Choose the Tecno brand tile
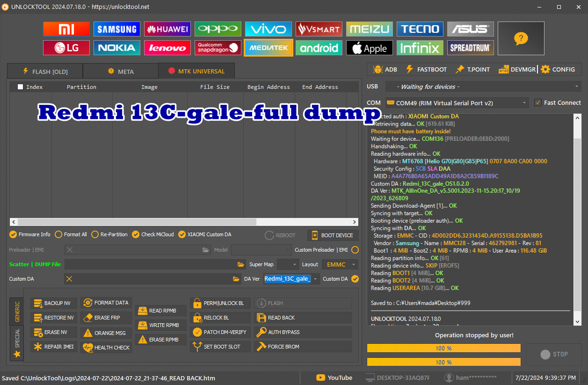Image resolution: width=588 pixels, height=385 pixels. click(420, 29)
